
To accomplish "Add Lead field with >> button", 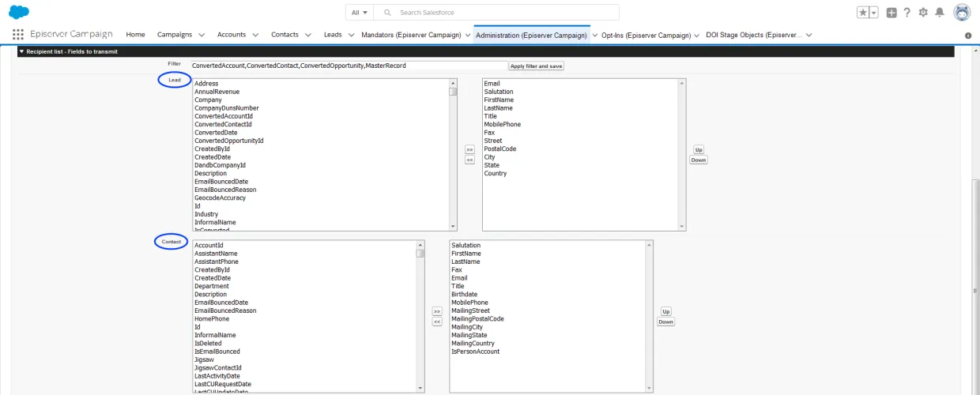I will pyautogui.click(x=469, y=149).
